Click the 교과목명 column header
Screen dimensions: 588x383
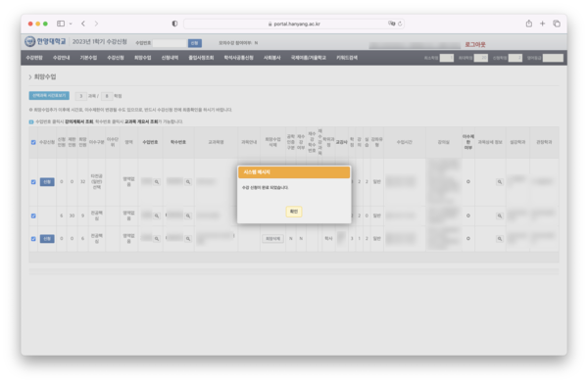click(x=216, y=142)
